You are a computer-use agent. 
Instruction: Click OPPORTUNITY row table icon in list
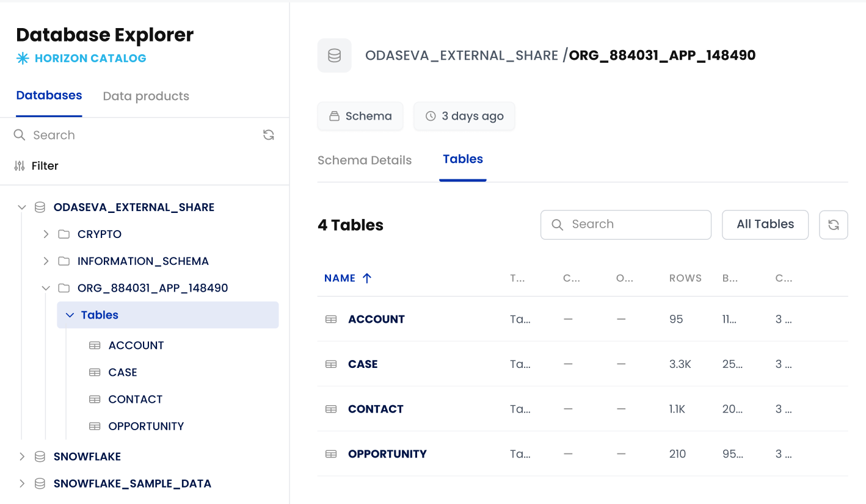tap(331, 454)
